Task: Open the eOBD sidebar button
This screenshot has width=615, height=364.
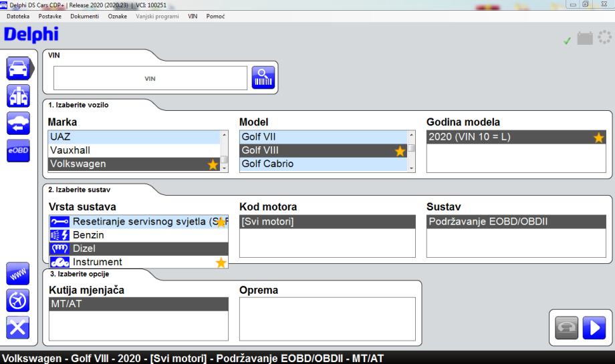Action: tap(19, 150)
